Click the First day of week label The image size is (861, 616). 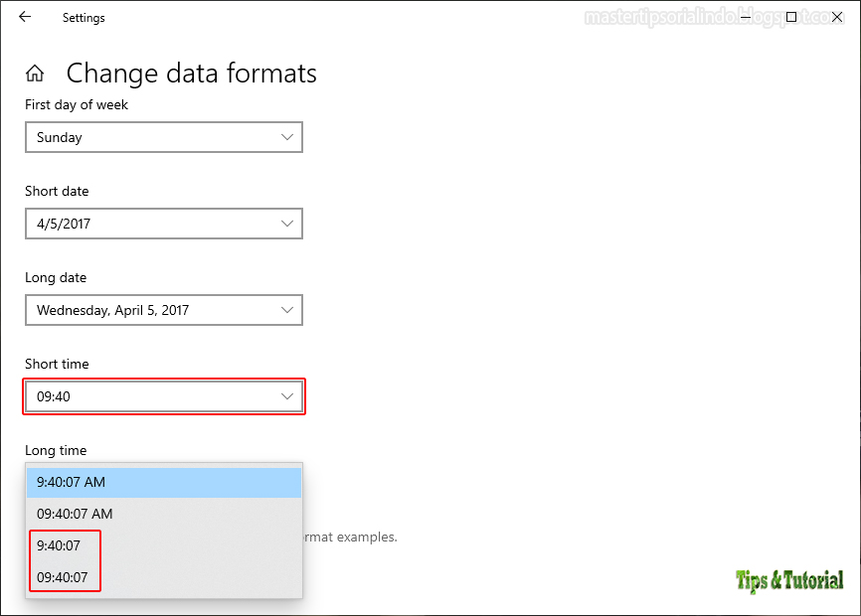(76, 104)
